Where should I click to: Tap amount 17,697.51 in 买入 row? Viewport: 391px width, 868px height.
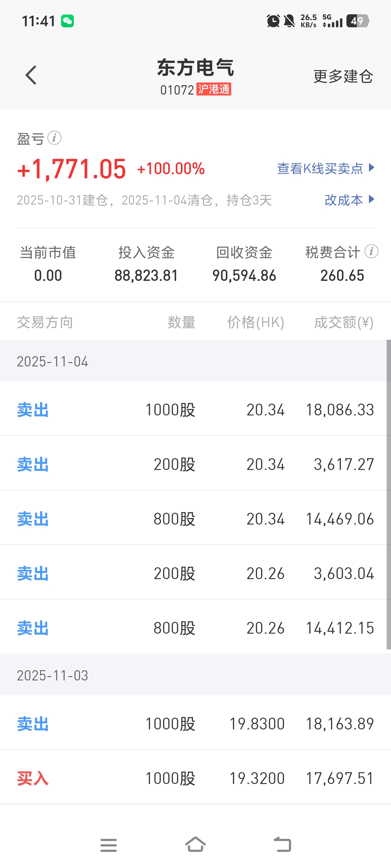[x=340, y=778]
